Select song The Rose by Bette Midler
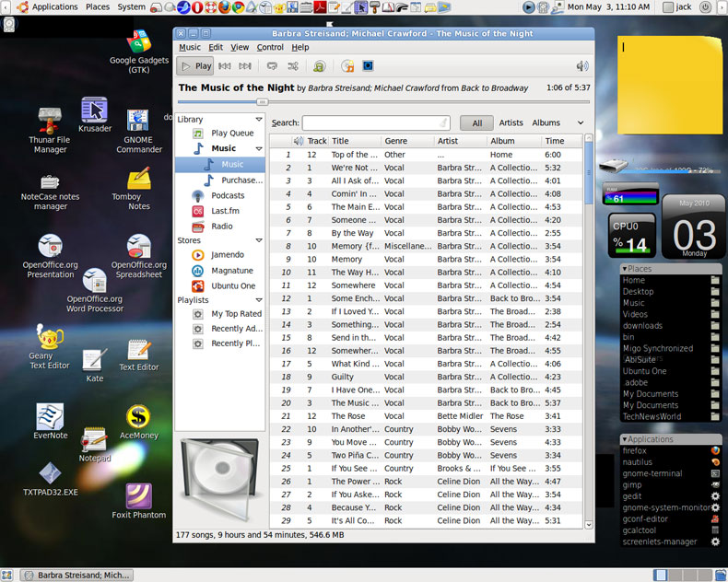This screenshot has width=728, height=582. point(426,416)
